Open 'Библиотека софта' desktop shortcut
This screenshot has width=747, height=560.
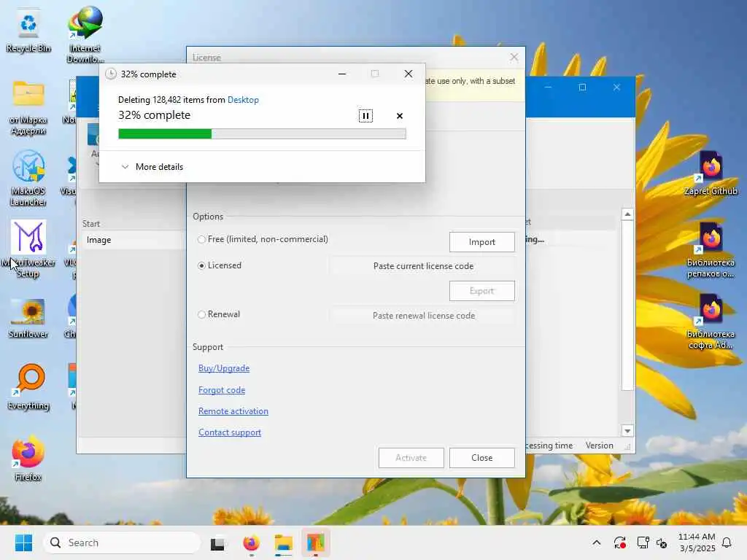(x=711, y=321)
